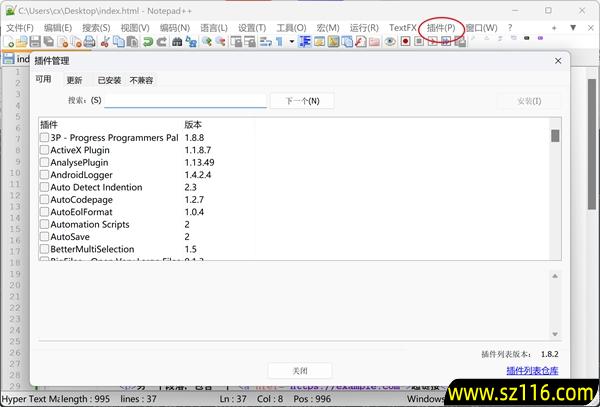Click the plus button at menu bar right
600x407 pixels.
[554, 28]
